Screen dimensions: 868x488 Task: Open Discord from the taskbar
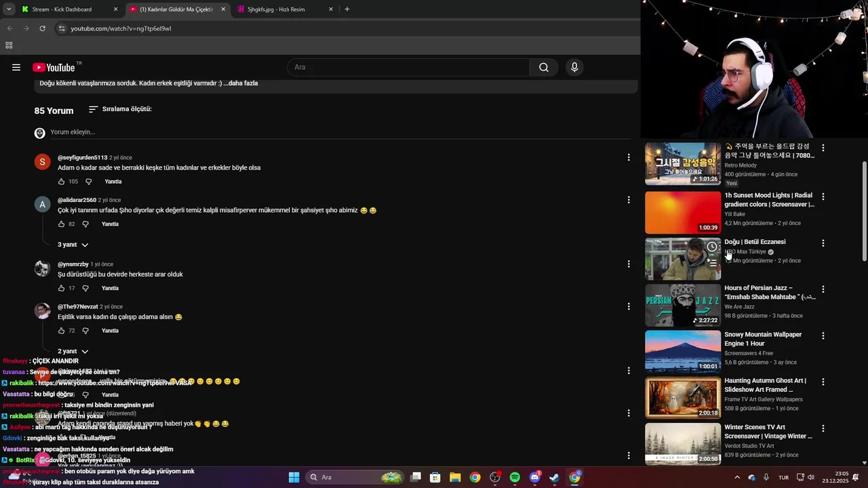click(x=534, y=477)
